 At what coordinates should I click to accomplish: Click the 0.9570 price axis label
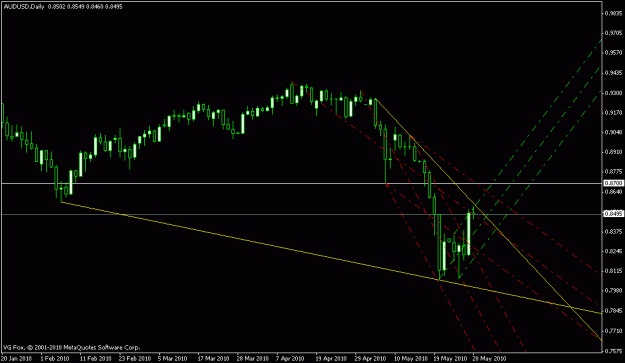pyautogui.click(x=614, y=53)
